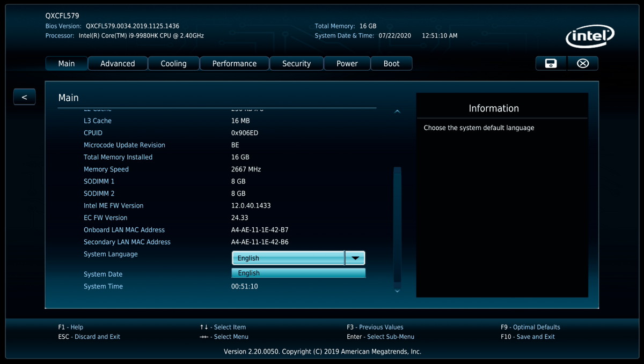Select the System Date setting label
644x364 pixels.
pos(103,274)
